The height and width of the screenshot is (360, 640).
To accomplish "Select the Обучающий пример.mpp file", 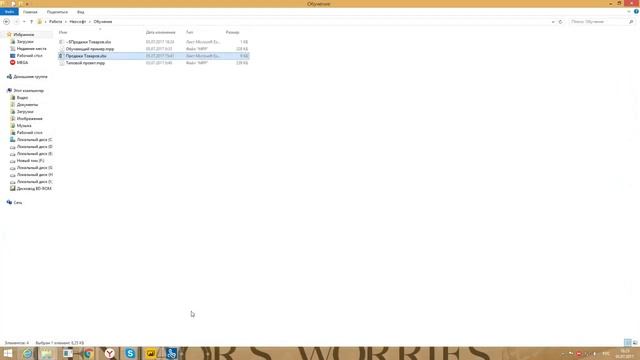I will [90, 49].
